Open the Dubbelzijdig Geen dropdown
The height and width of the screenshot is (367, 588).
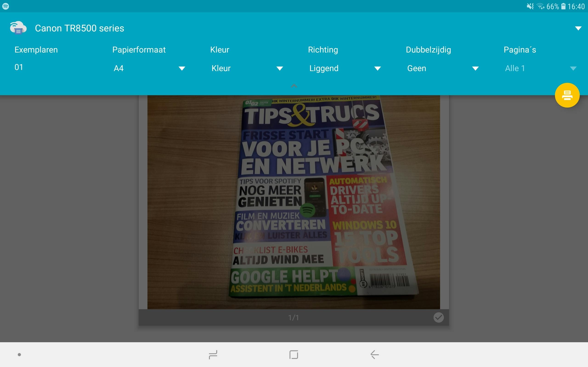point(442,68)
